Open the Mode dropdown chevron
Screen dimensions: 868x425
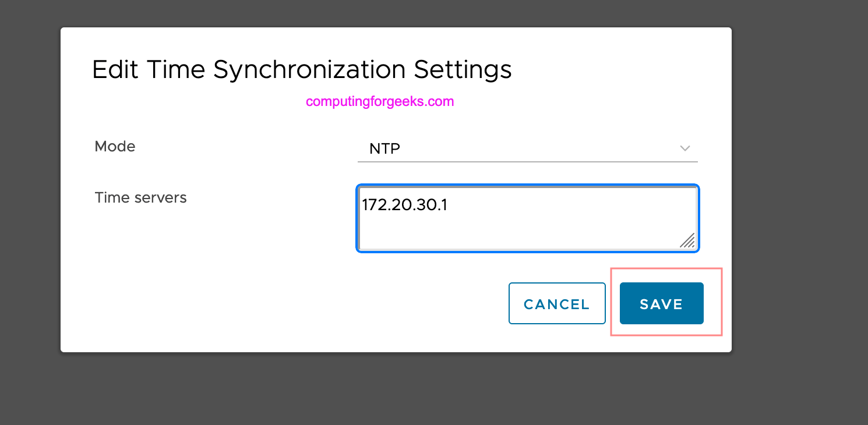tap(684, 148)
